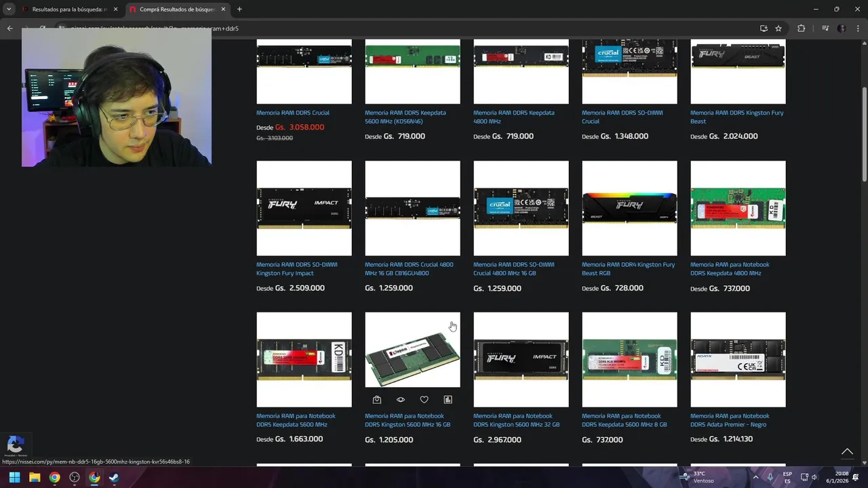This screenshot has width=868, height=488.
Task: Open DDR4 Kingston Fury Beast RGB link
Action: (628, 268)
